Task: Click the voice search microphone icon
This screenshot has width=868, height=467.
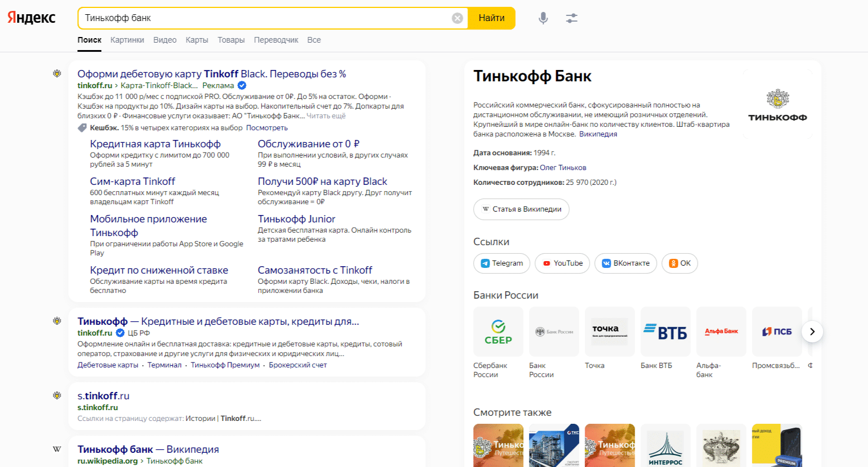Action: coord(543,18)
